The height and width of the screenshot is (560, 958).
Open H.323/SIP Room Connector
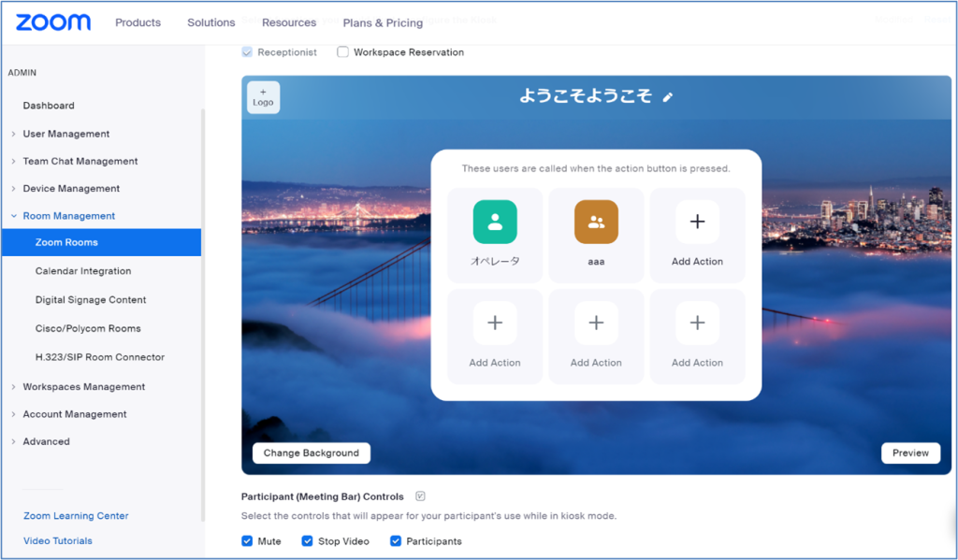(x=99, y=357)
